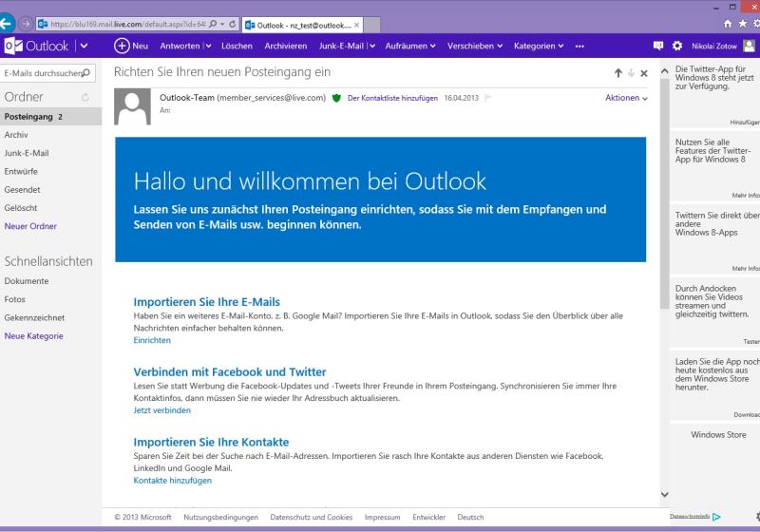Click the refresh icon beside Ordner
The height and width of the screenshot is (532, 760).
[85, 98]
